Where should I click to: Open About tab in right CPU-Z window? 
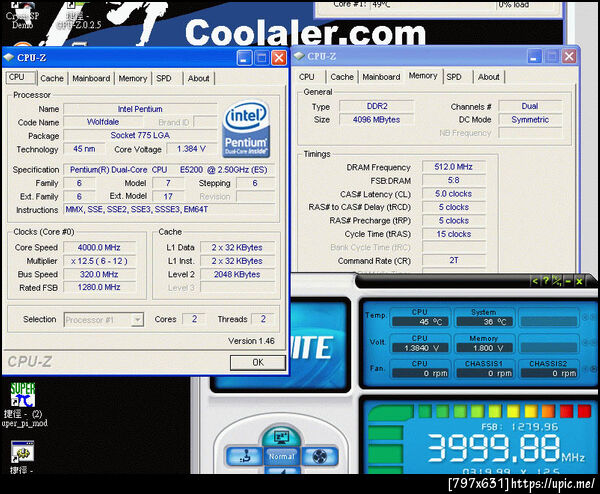[x=489, y=77]
